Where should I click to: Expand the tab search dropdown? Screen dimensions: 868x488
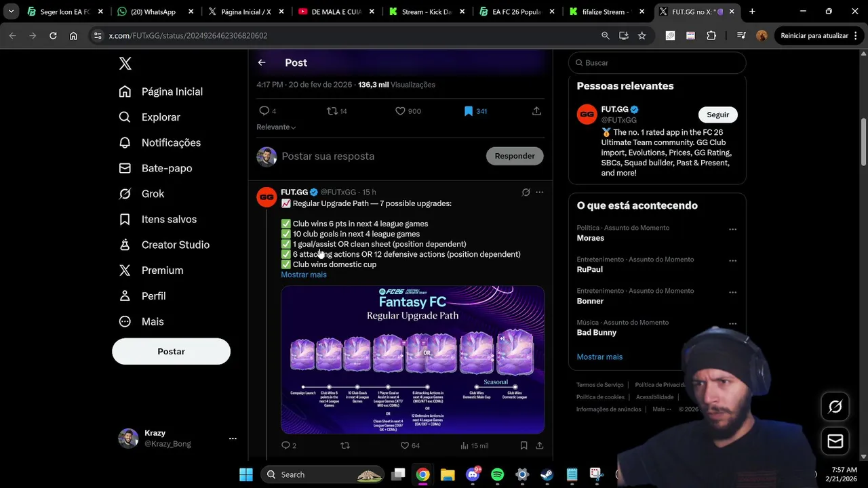click(11, 12)
